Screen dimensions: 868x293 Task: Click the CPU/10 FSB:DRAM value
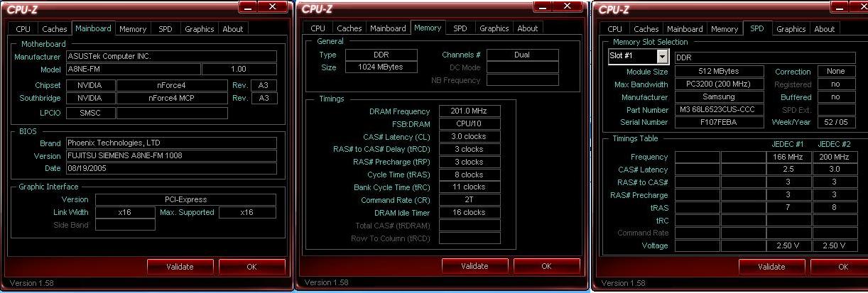470,123
